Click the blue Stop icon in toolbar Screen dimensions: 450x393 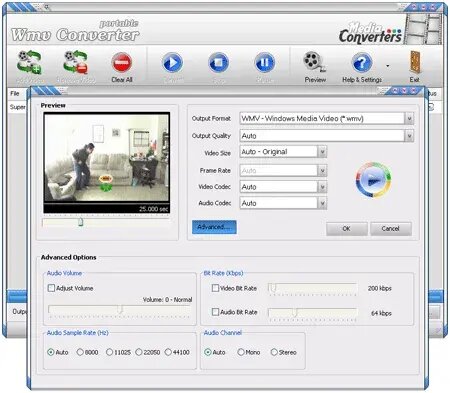point(219,63)
